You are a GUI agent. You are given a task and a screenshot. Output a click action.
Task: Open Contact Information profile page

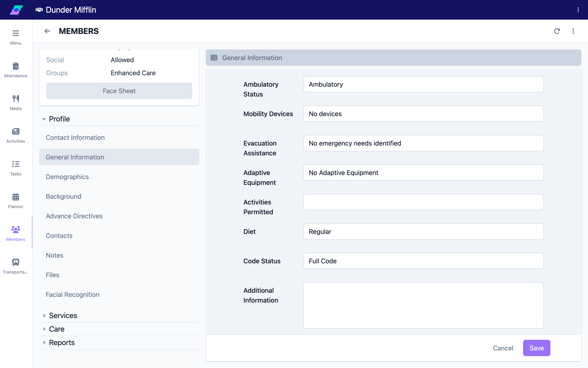click(x=119, y=138)
